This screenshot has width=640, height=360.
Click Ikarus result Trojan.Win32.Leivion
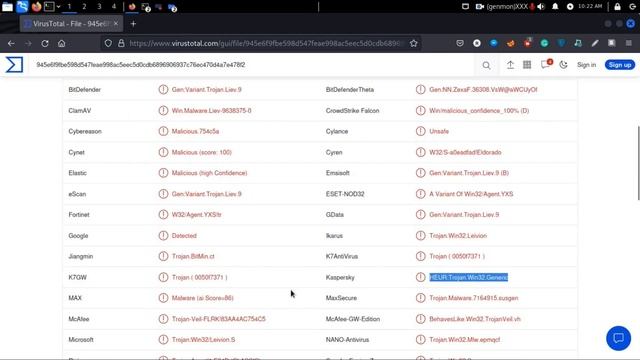[458, 236]
